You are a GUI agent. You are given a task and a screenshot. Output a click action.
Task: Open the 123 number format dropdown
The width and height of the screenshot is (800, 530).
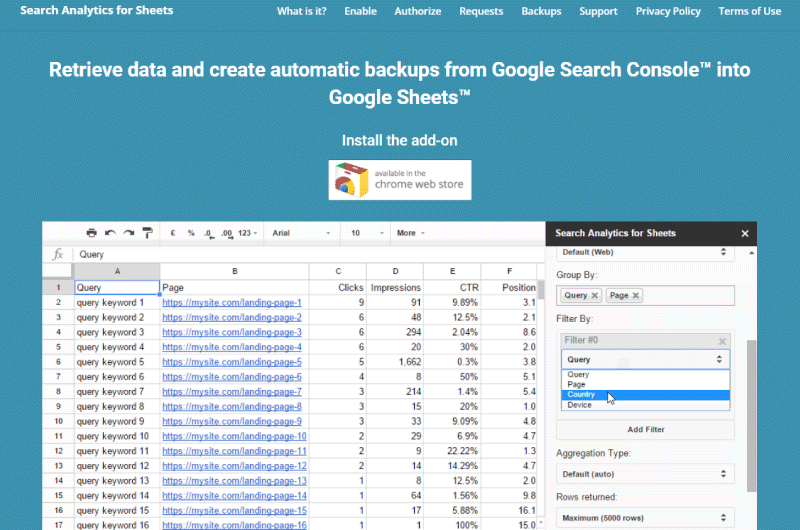(x=248, y=233)
